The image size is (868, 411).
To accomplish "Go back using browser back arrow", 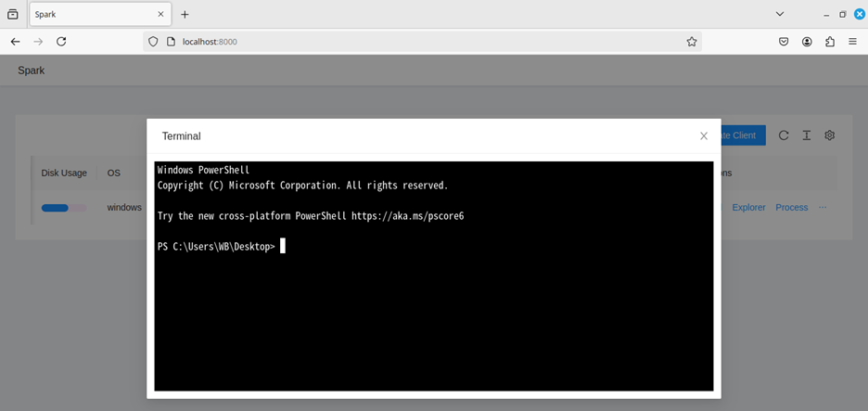I will coord(15,42).
